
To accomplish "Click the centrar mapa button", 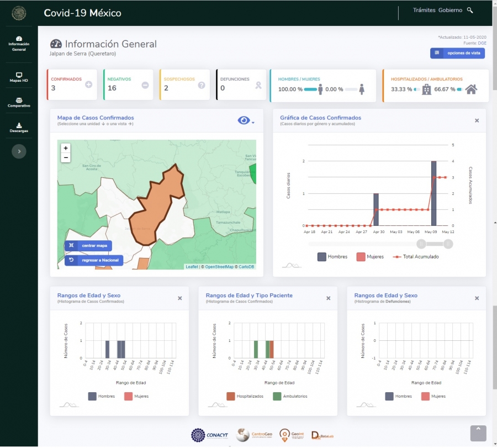I will point(88,246).
